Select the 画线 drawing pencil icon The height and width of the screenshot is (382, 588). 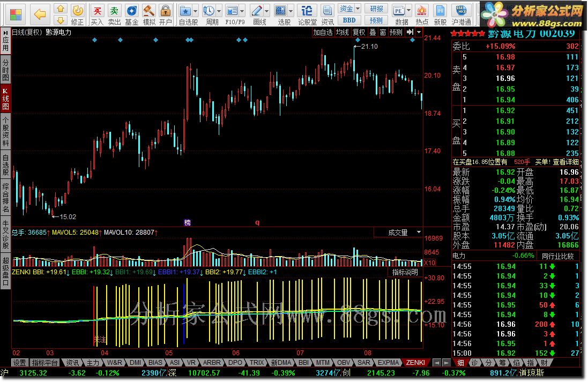tap(257, 11)
